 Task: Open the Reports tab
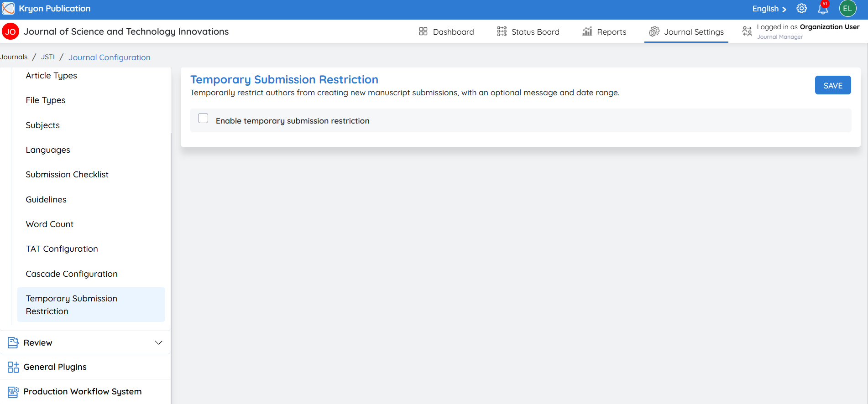pyautogui.click(x=604, y=31)
